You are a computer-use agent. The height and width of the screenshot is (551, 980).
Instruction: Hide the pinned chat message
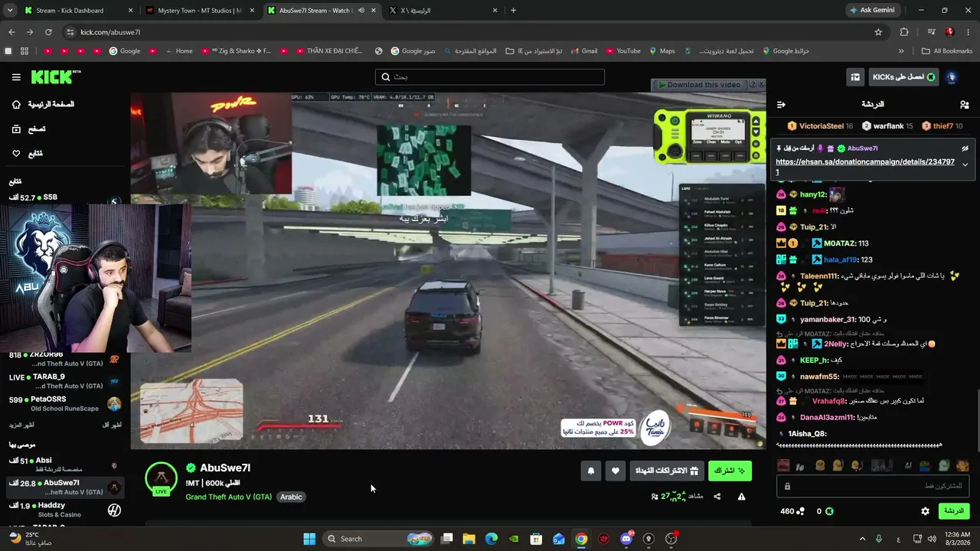click(x=965, y=148)
